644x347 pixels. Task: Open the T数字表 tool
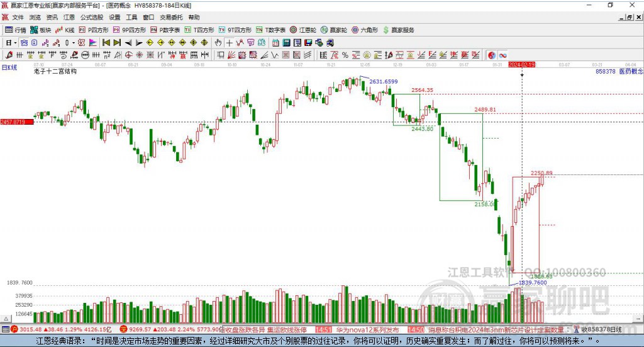coord(270,30)
